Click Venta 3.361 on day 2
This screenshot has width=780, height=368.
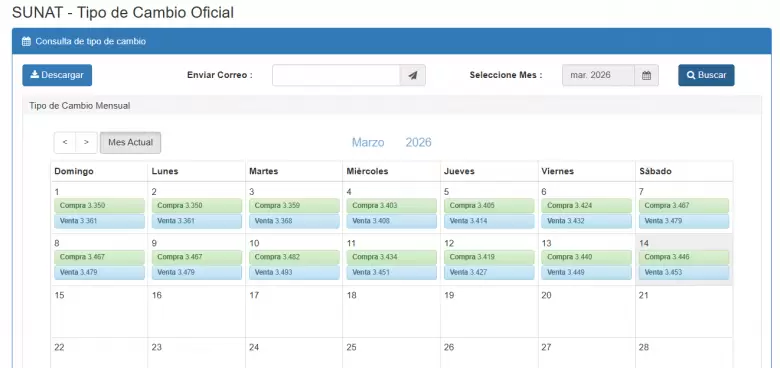pos(197,221)
